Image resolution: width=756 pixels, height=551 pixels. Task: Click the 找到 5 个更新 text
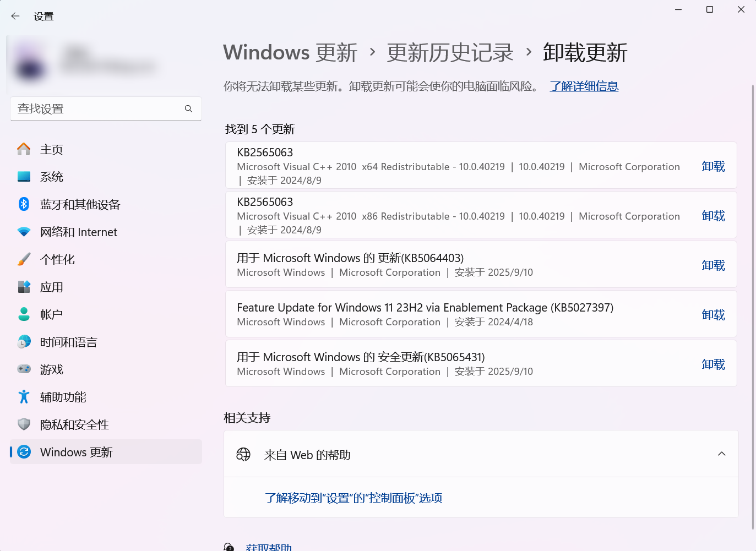(260, 129)
